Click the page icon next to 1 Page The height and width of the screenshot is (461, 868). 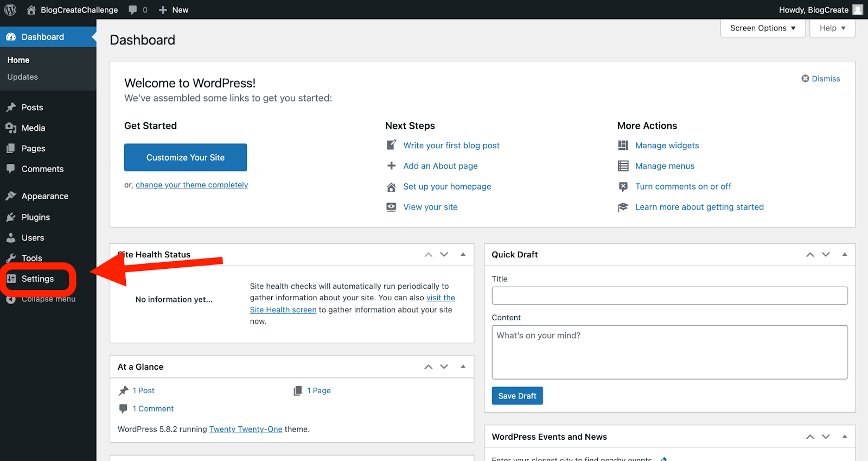297,390
